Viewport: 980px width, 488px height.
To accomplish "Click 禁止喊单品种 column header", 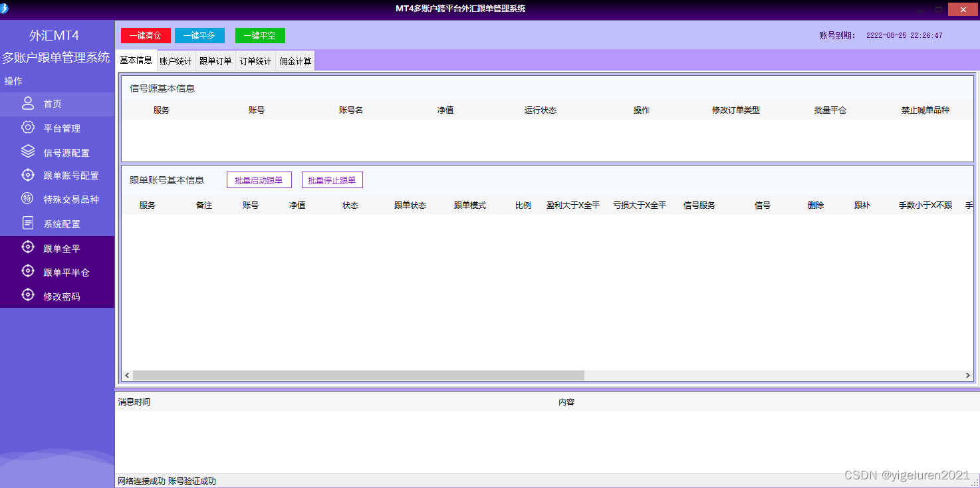I will pyautogui.click(x=925, y=110).
